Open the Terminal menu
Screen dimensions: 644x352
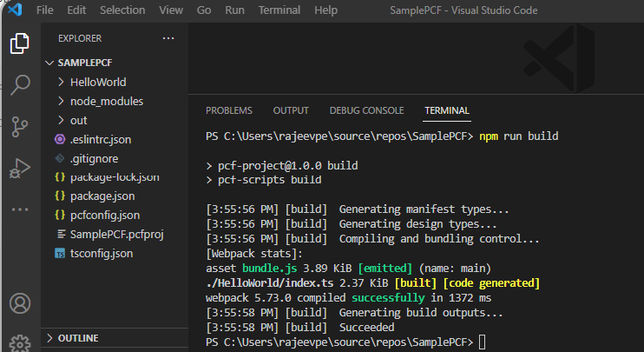click(279, 10)
